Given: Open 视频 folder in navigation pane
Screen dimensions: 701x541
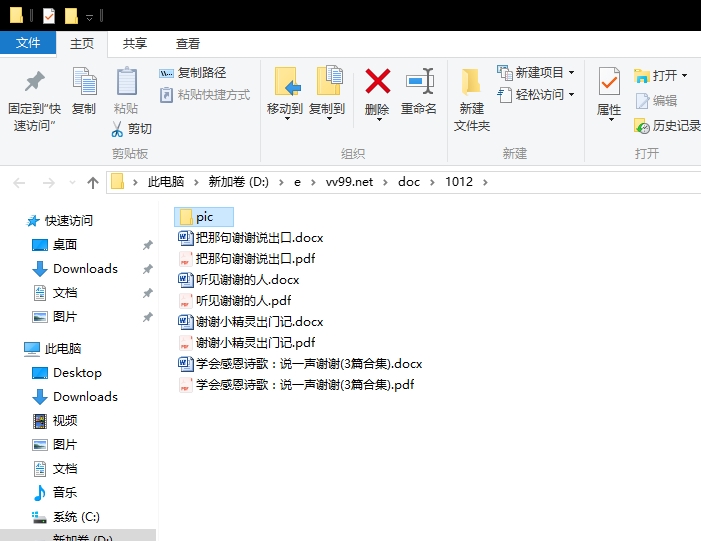Looking at the screenshot, I should point(55,420).
